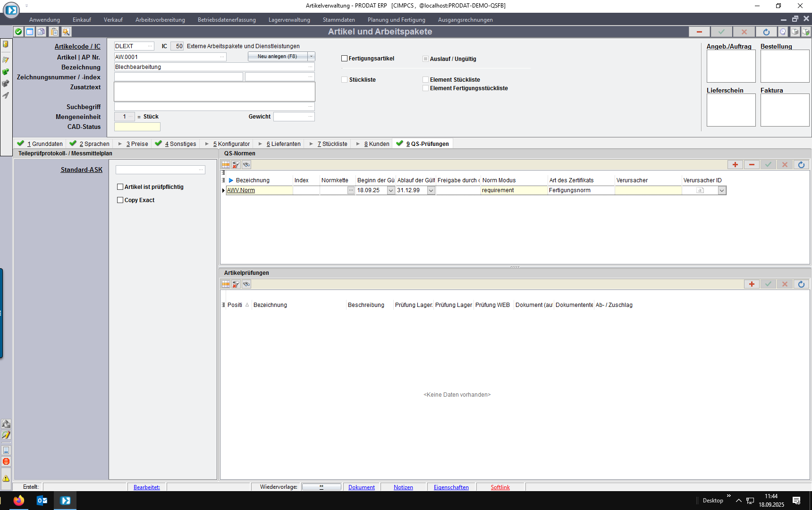
Task: Click the blue refresh icon in header bar
Action: click(x=766, y=32)
